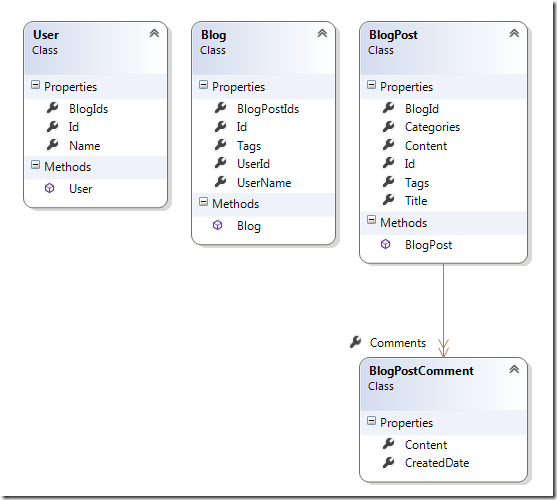This screenshot has width=557, height=500.
Task: Click the association arrow line to BlogPostComment
Action: click(x=443, y=309)
